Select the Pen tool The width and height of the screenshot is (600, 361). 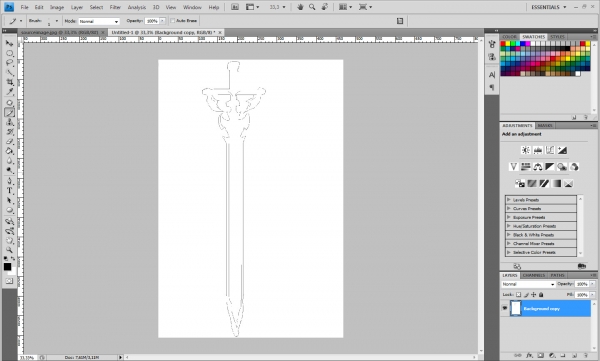10,181
